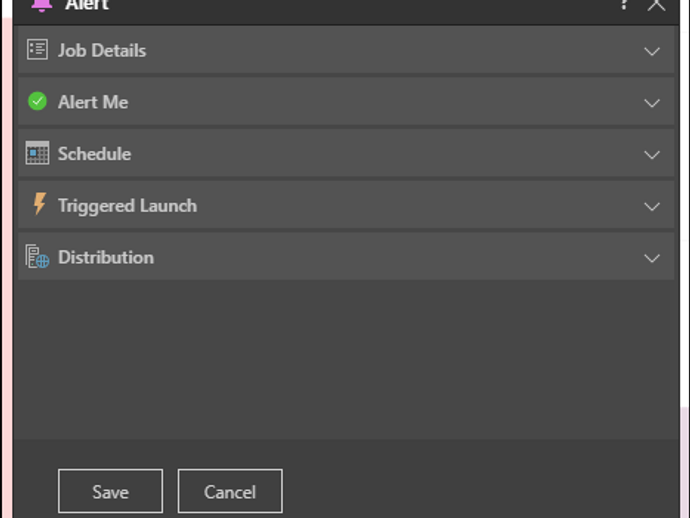This screenshot has height=518, width=690.
Task: Save the alert settings
Action: (x=110, y=491)
